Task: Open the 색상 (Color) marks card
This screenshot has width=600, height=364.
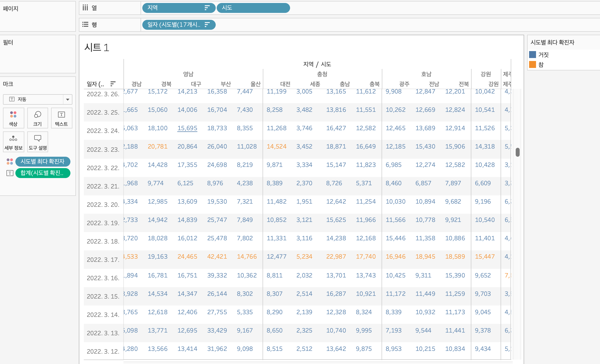Action: pos(13,118)
